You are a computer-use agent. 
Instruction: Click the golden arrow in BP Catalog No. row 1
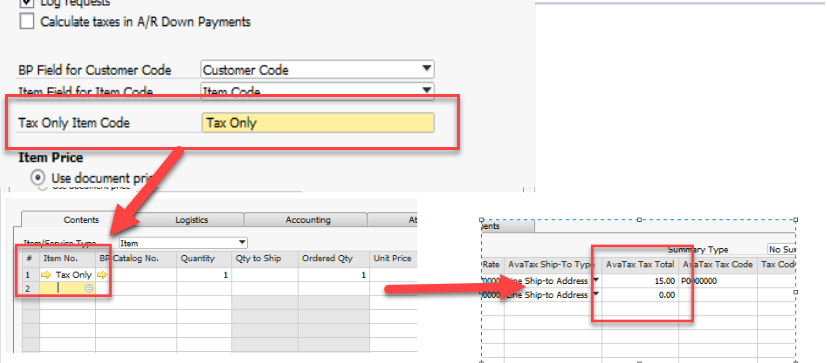coord(102,275)
